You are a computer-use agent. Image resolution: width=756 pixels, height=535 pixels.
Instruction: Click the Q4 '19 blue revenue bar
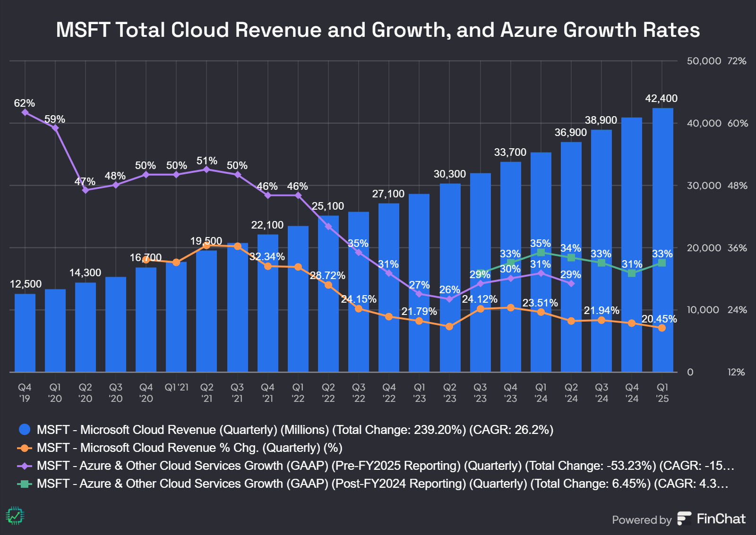point(25,333)
